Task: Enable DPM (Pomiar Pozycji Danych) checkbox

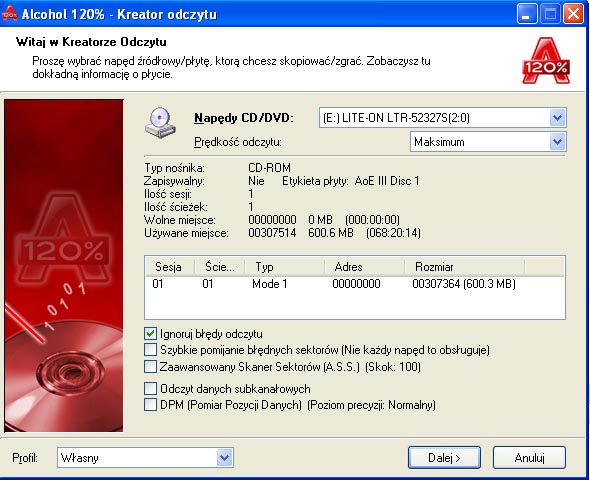Action: pos(151,405)
